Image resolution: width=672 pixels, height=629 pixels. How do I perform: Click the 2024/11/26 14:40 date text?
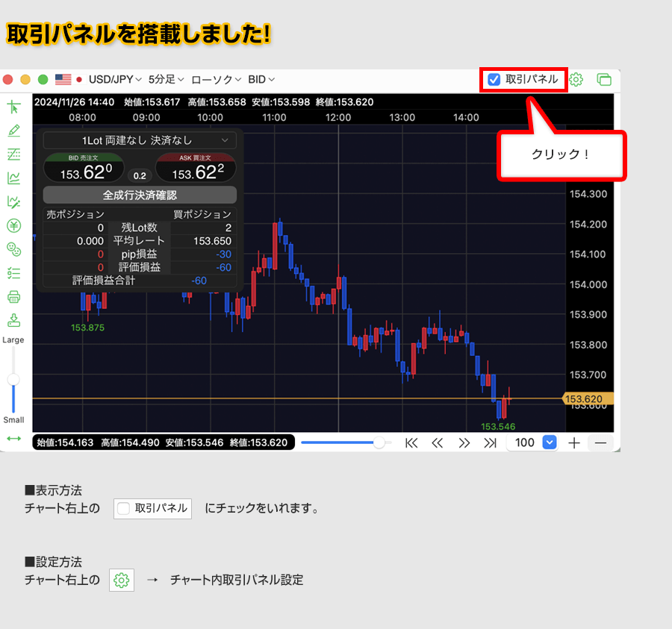pyautogui.click(x=74, y=102)
